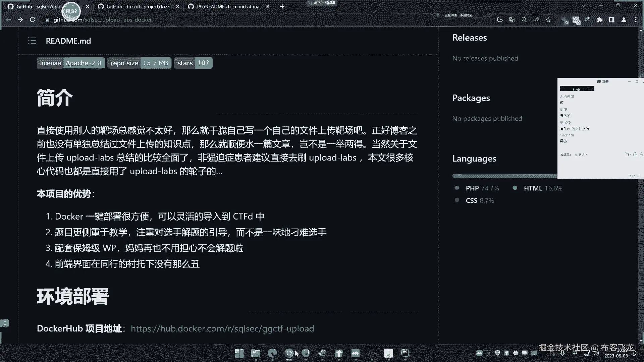
Task: Click the zoom magnifier icon in address bar
Action: [x=524, y=20]
